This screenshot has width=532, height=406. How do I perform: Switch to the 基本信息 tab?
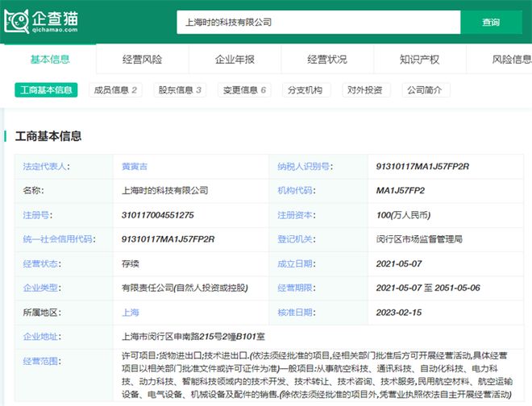point(50,60)
